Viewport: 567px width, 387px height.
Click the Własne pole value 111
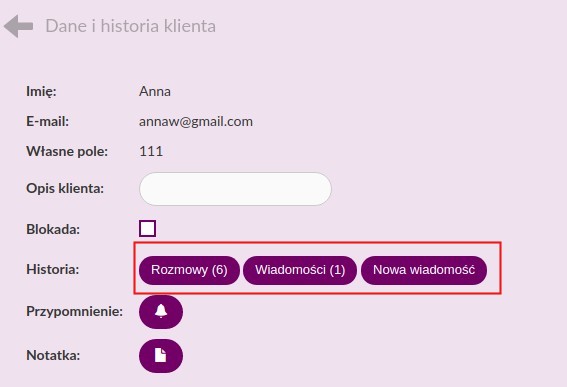(151, 151)
